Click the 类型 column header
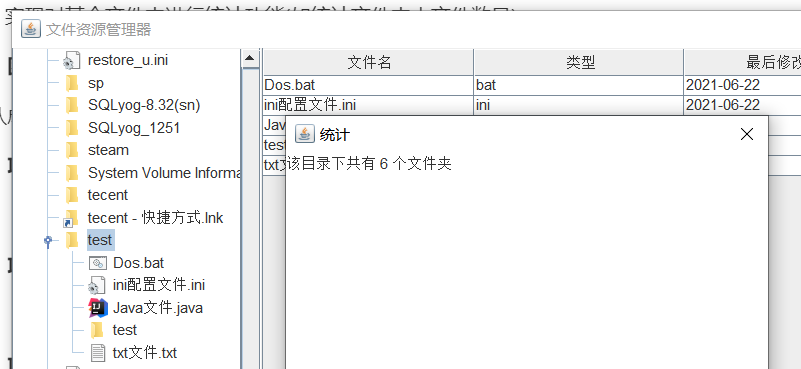This screenshot has height=369, width=801. 579,62
